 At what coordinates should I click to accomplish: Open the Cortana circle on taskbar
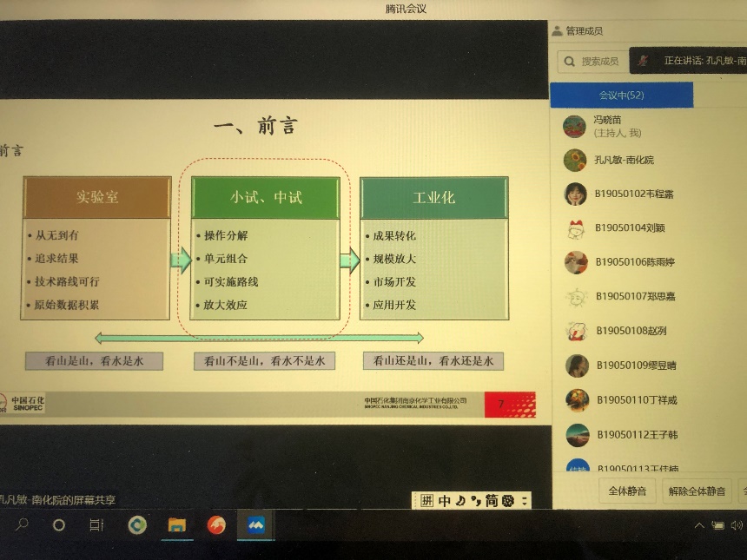click(59, 525)
